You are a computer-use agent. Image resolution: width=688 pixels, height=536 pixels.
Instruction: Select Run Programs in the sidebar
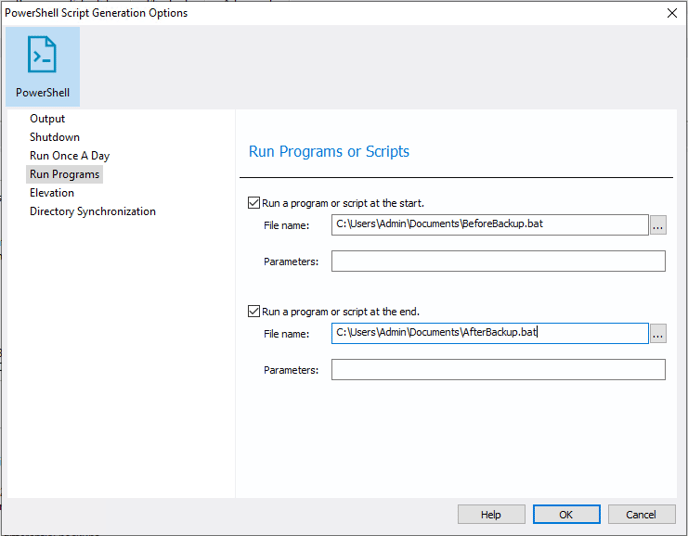pos(64,174)
